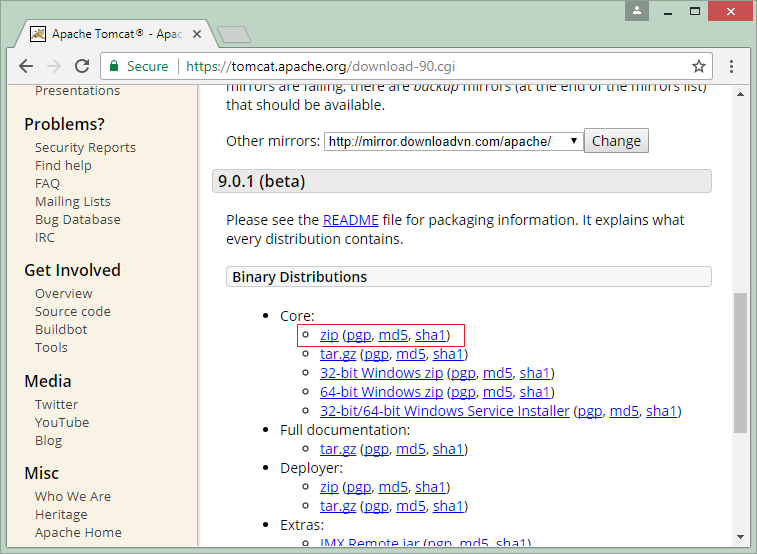
Task: Open the README link
Action: 350,220
